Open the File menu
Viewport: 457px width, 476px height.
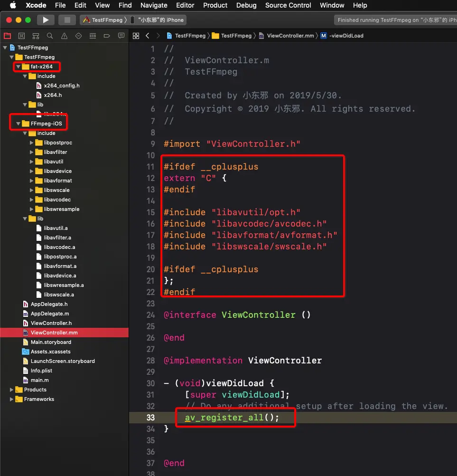(60, 5)
